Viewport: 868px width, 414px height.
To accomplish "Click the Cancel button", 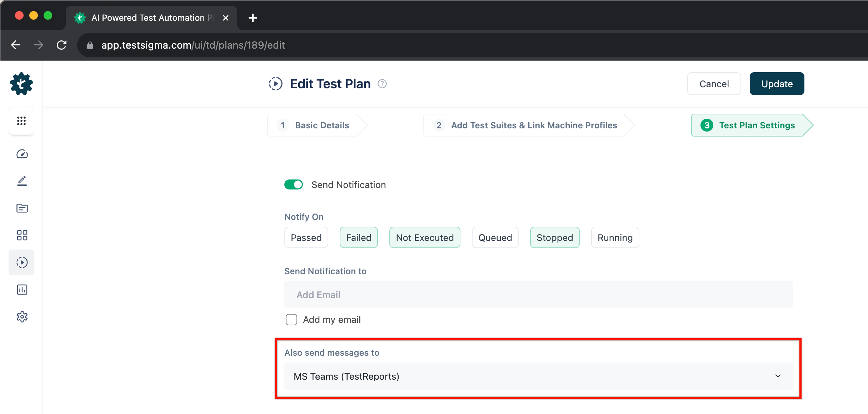I will click(x=714, y=84).
